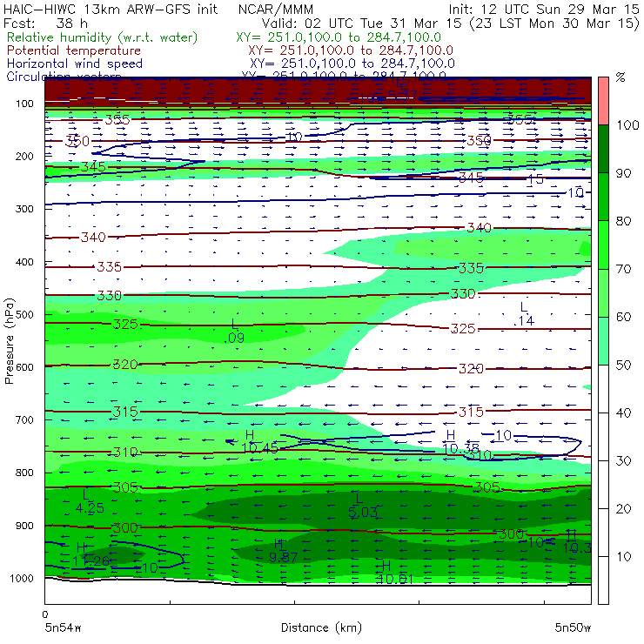The width and height of the screenshot is (644, 644).
Task: Click the minimum label 'L .09'
Action: tap(234, 331)
